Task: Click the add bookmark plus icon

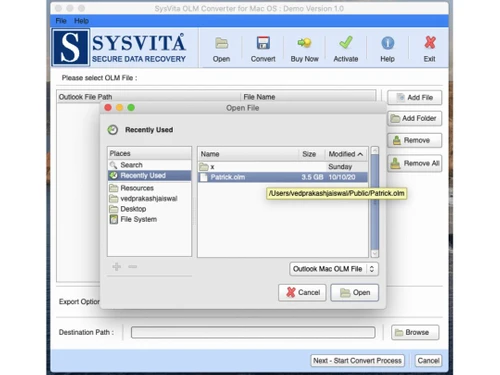Action: 117,267
